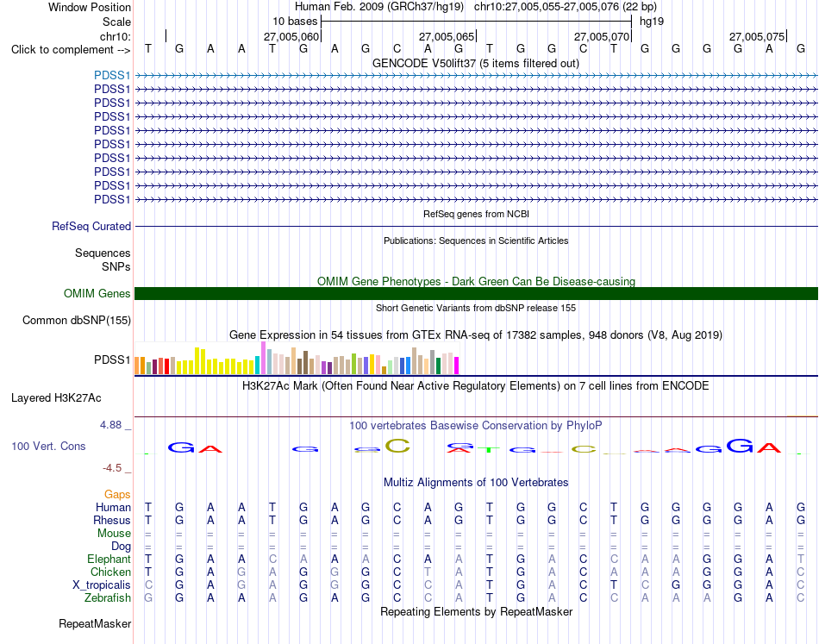819x644 pixels.
Task: Select the Window Position track label
Action: (90, 7)
